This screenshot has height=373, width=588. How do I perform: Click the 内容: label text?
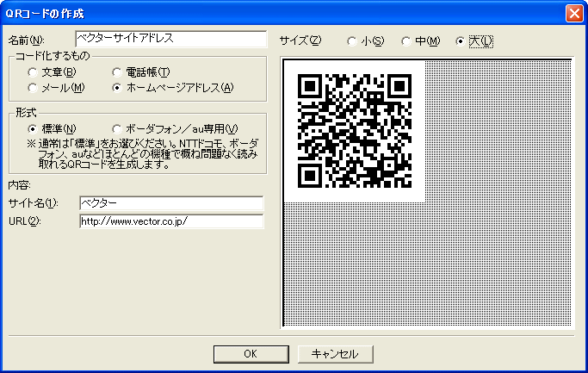[x=20, y=185]
